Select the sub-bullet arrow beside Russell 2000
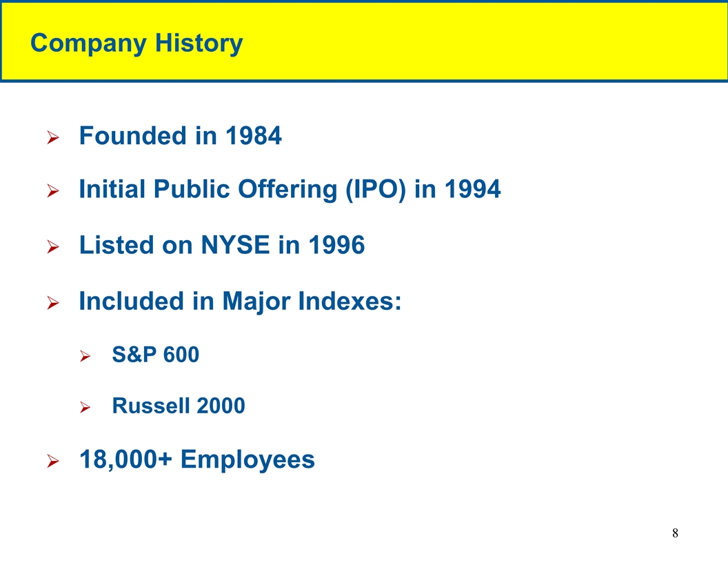The height and width of the screenshot is (563, 728). click(85, 408)
